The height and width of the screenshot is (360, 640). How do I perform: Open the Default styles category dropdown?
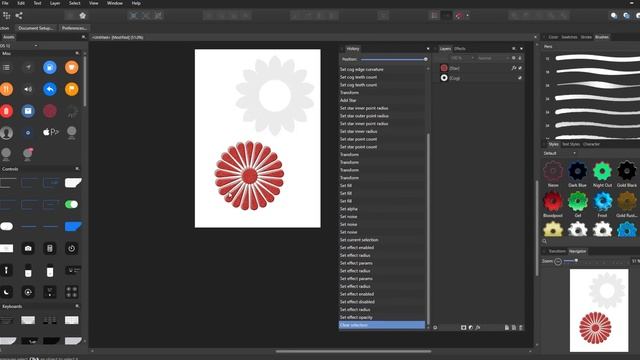click(x=559, y=153)
